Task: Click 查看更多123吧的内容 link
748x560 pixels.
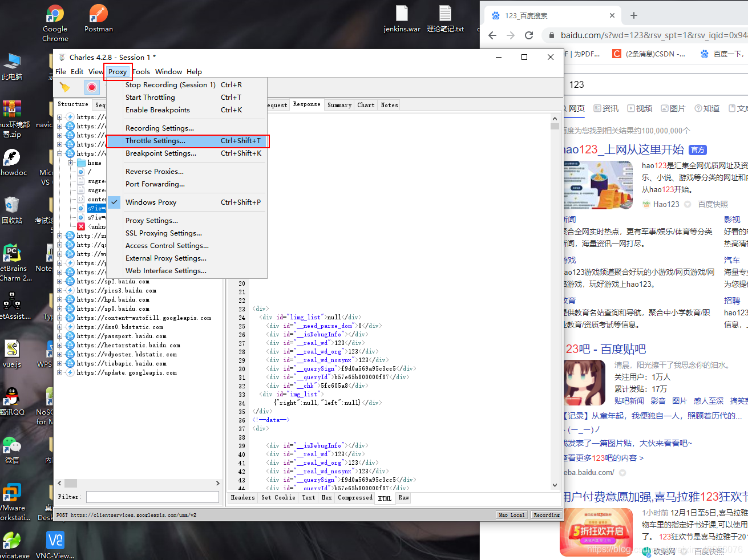Action: click(604, 458)
